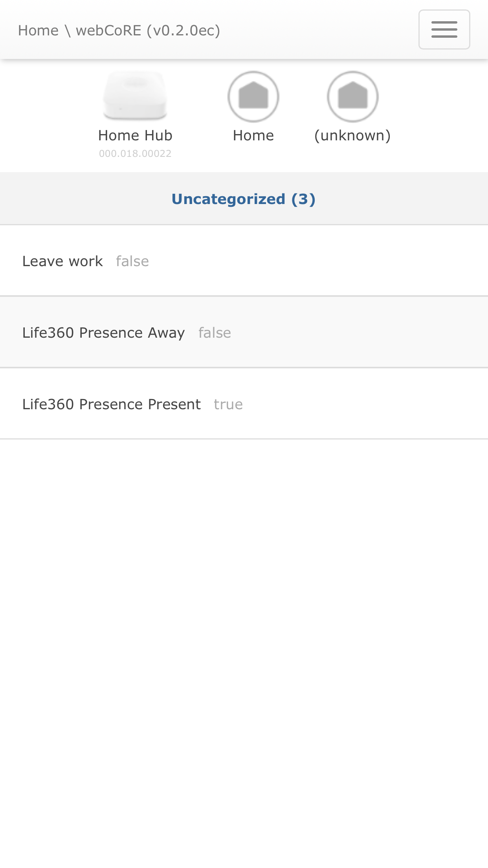
Task: Collapse the Uncategorized (3) section
Action: [x=244, y=199]
